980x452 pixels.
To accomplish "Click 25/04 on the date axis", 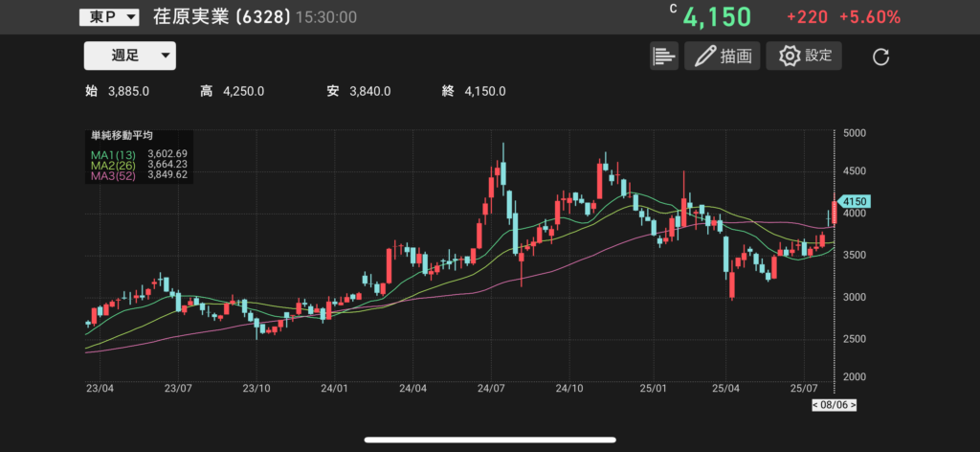I will point(725,388).
